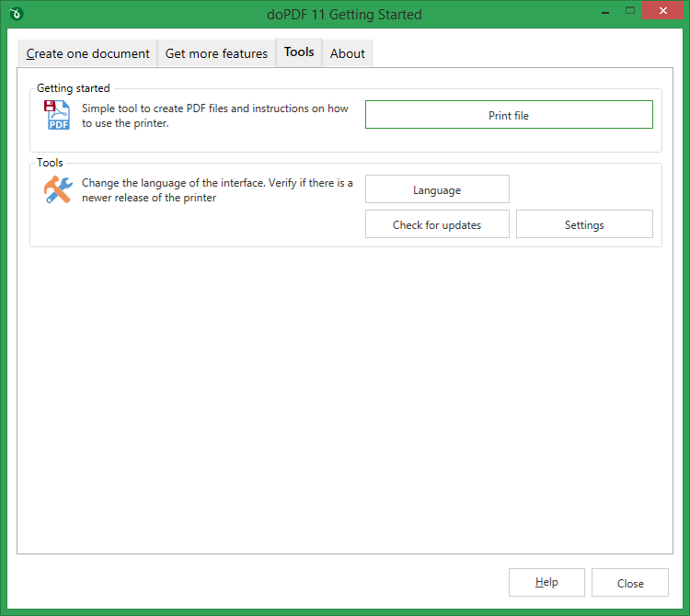Click the 'Tools' group box label
Image resolution: width=690 pixels, height=616 pixels.
[x=50, y=163]
